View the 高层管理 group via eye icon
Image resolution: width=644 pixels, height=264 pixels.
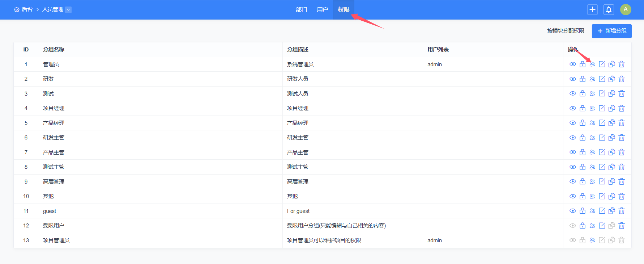click(x=573, y=181)
